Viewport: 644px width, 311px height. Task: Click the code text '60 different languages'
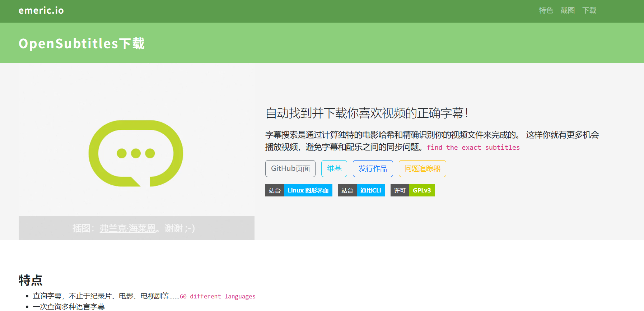click(x=218, y=296)
